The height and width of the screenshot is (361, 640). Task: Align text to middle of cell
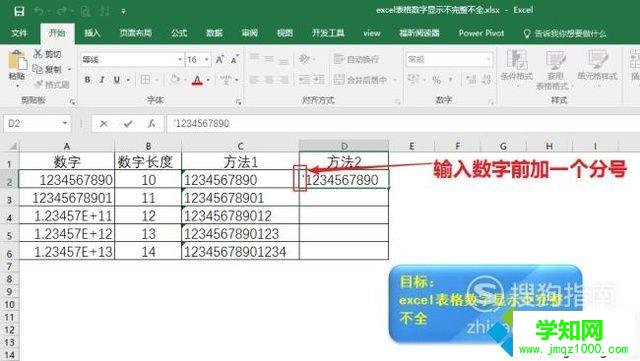(269, 59)
